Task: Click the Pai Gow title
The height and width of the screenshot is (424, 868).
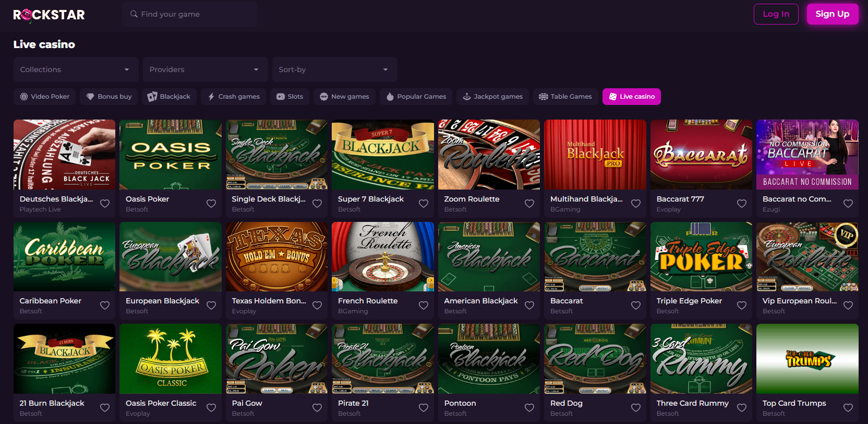Action: pos(247,403)
